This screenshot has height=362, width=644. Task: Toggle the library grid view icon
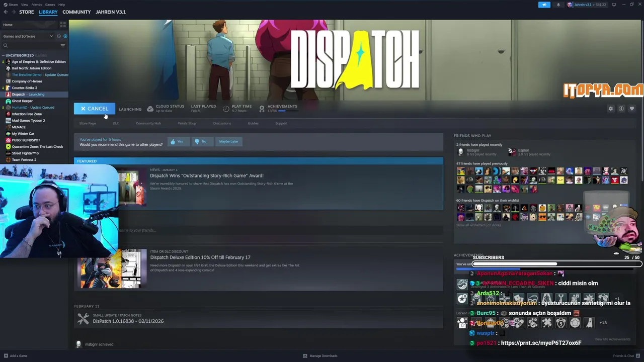coord(63,25)
